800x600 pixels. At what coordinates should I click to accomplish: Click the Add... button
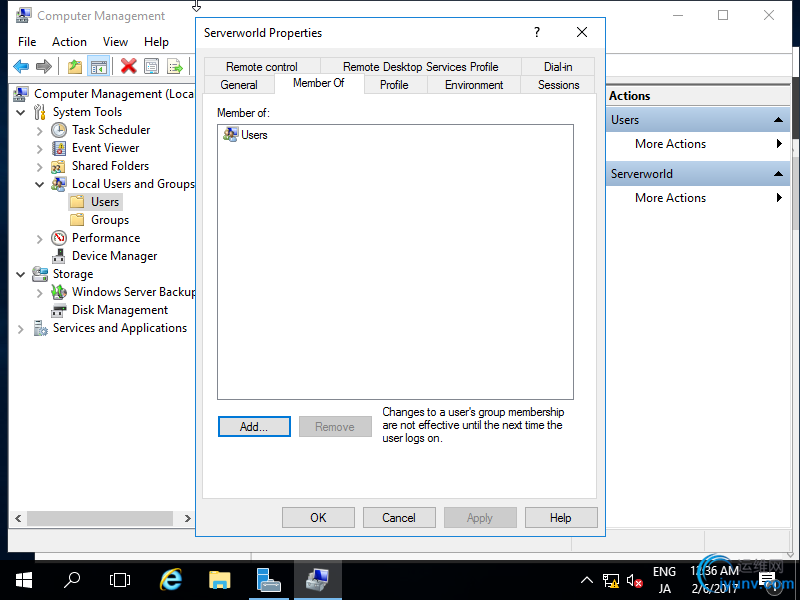(x=254, y=427)
